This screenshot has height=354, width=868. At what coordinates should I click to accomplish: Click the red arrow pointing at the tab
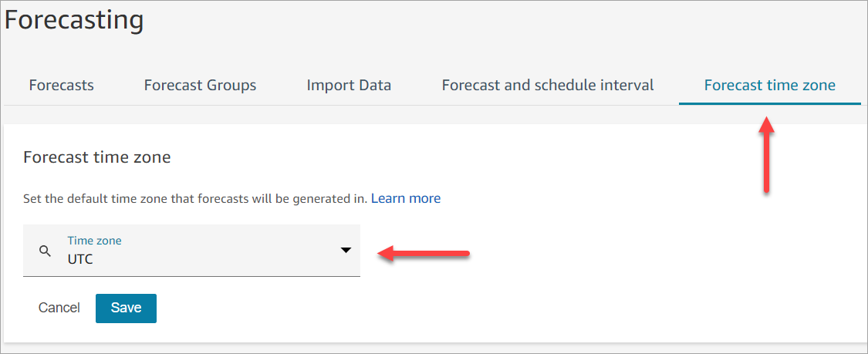coord(766,154)
